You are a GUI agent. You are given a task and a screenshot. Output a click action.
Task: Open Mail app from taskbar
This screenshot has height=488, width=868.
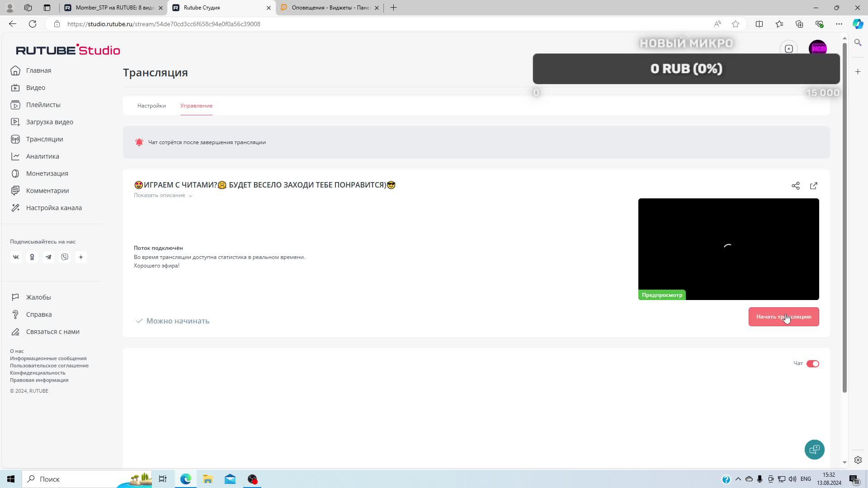pos(230,479)
